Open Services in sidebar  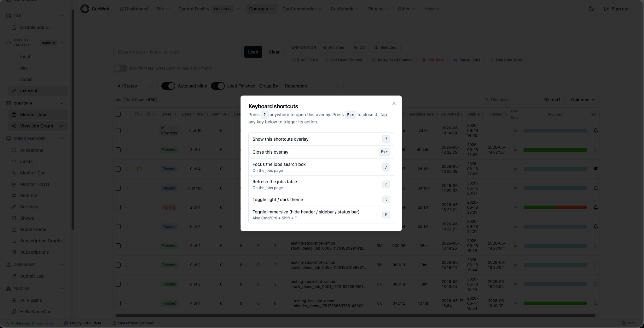pos(38,207)
